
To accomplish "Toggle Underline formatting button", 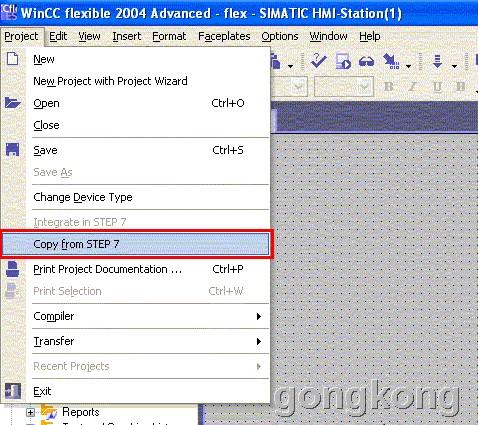I will (x=437, y=87).
